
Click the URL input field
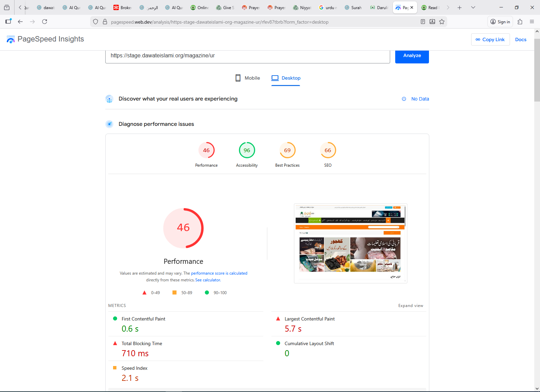click(x=247, y=56)
